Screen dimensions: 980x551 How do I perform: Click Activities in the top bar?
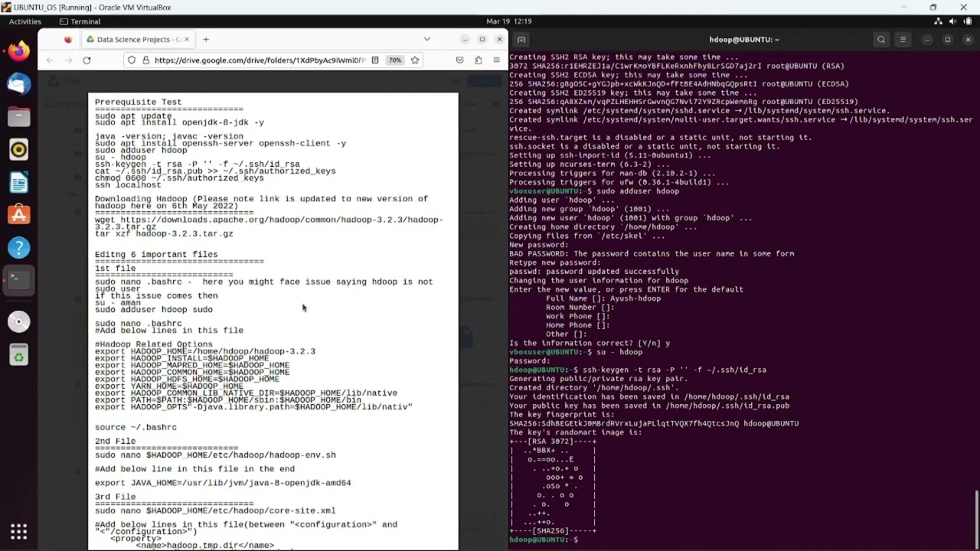(x=25, y=21)
